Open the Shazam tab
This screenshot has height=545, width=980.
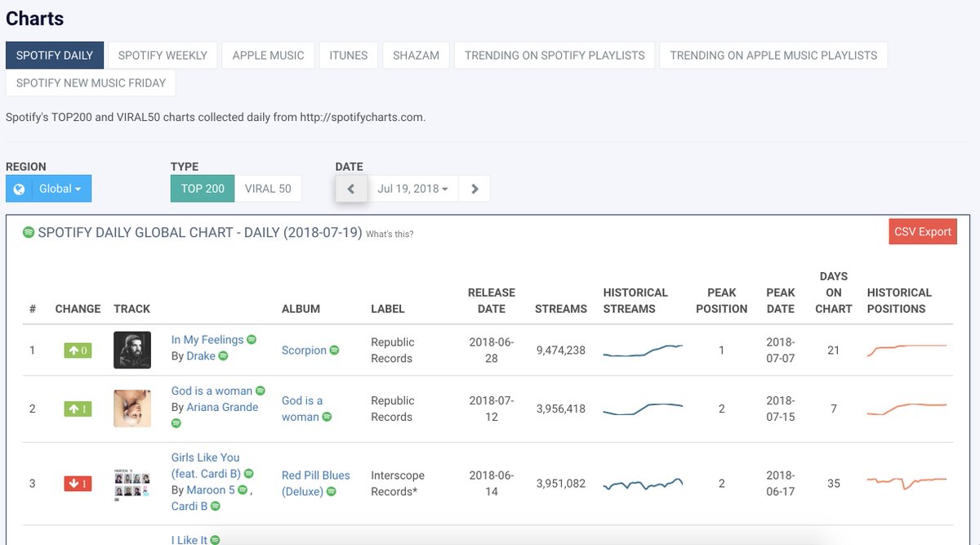pos(416,56)
